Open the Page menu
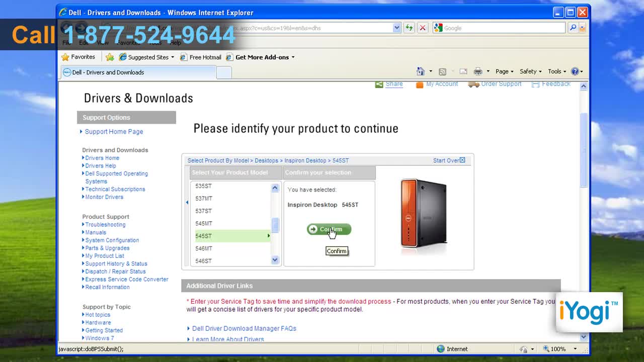 (504, 71)
